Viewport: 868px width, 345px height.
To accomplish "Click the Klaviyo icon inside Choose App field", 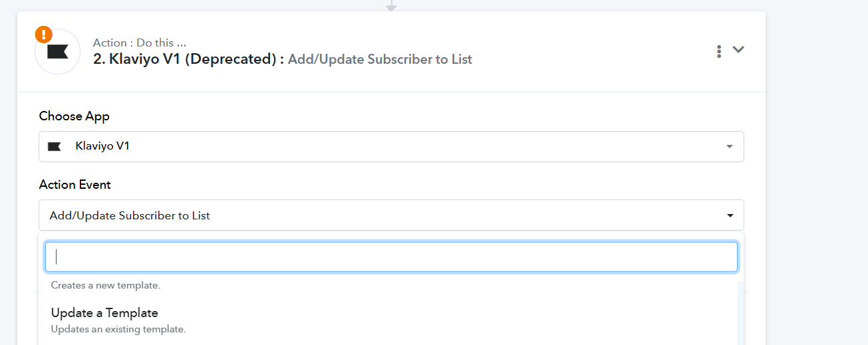I will [x=55, y=146].
